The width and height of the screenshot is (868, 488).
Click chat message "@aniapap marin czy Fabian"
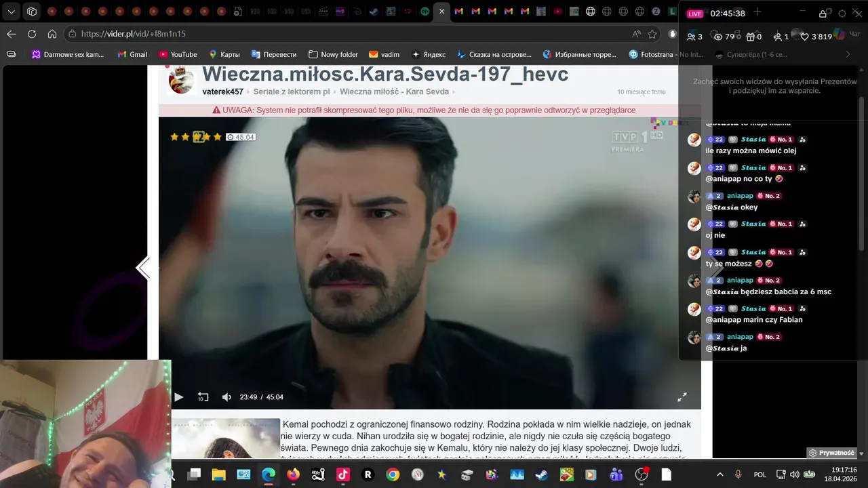(x=754, y=319)
